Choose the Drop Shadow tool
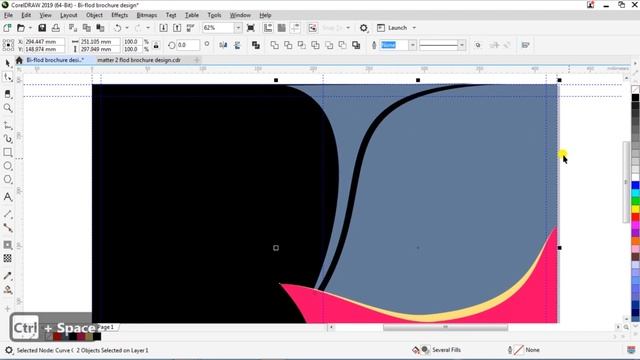Screen dimensions: 640x360 [x=7, y=245]
